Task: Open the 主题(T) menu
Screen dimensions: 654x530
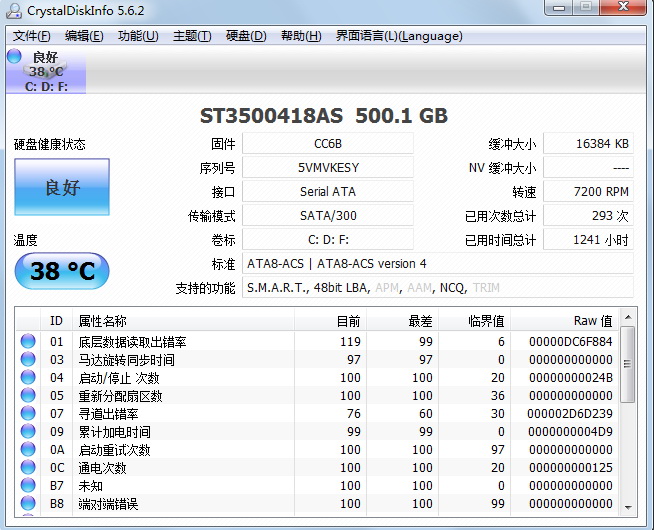Action: [192, 36]
